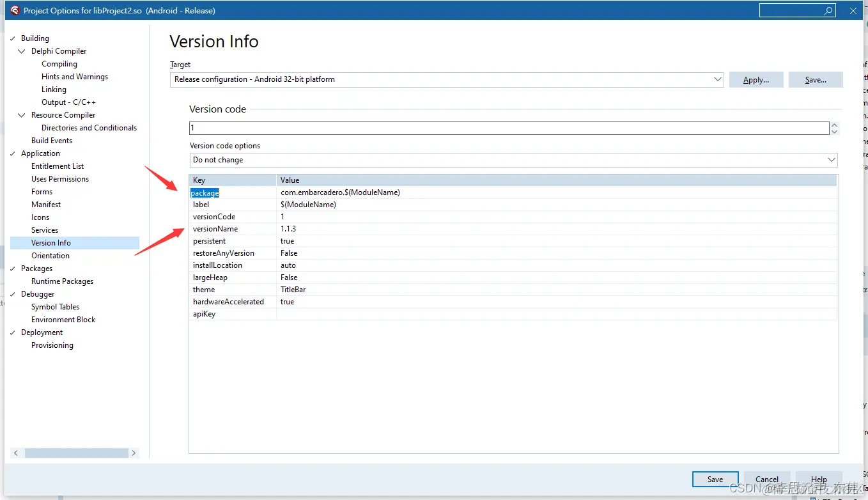Click the tree scrollbar left arrow
Viewport: 868px width, 500px height.
point(16,453)
